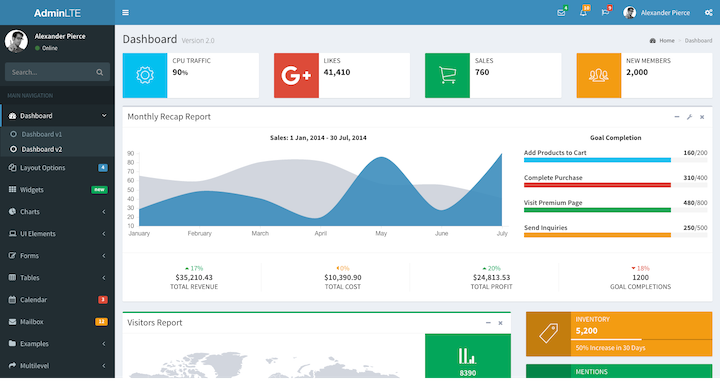Focus the sidebar Search field
The width and height of the screenshot is (720, 389).
click(48, 72)
